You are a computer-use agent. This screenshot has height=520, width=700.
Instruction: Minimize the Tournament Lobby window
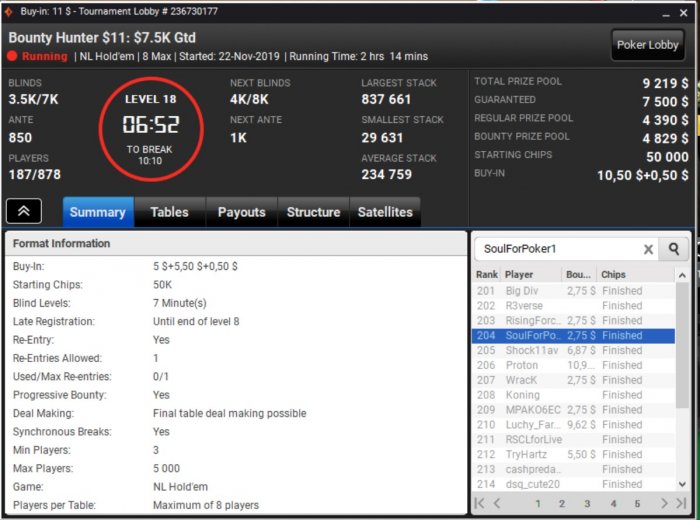point(666,13)
